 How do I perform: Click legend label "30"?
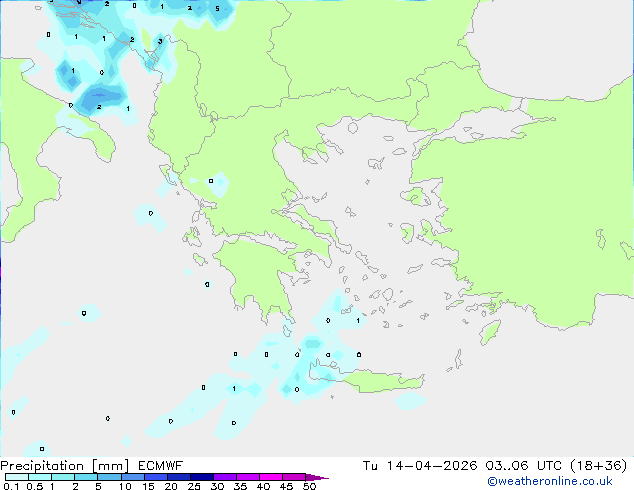pos(217,486)
